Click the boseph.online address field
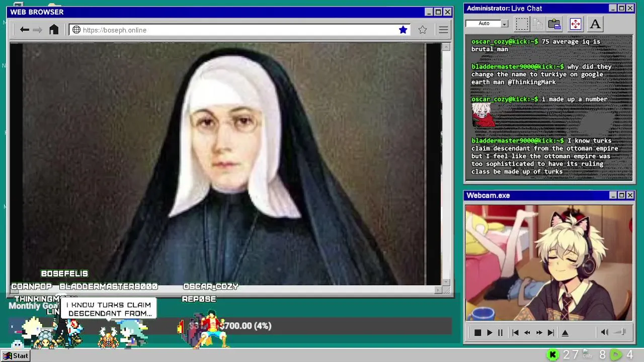The image size is (644, 362). (239, 30)
